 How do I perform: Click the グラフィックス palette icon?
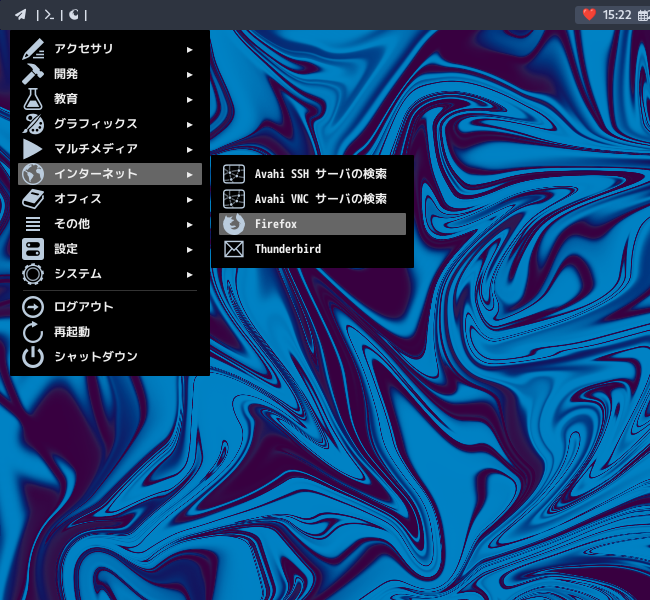click(x=33, y=124)
